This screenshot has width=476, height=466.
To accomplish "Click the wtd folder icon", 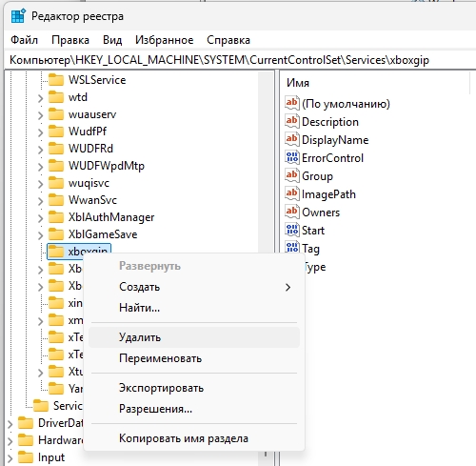I will coord(56,97).
